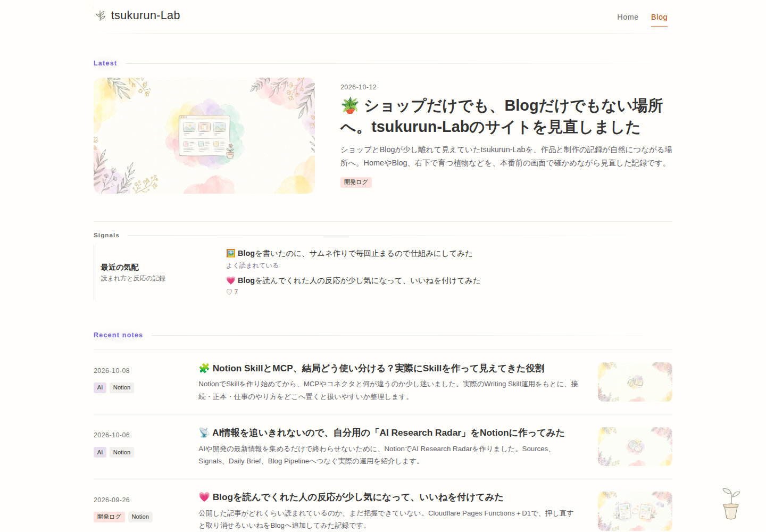Click the Recent notes section heading
The image size is (766, 532).
click(118, 335)
